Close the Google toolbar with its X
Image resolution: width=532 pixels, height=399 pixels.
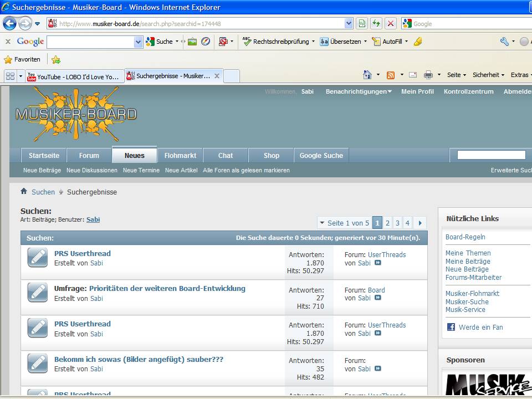pos(8,42)
